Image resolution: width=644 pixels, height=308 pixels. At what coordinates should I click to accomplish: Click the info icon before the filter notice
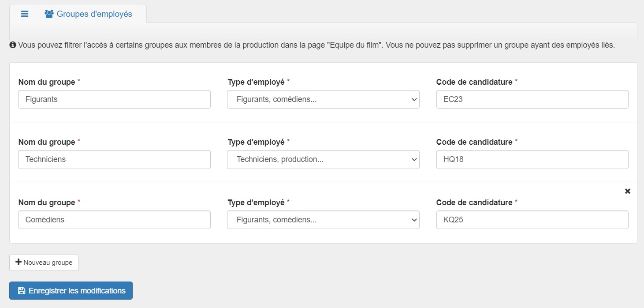point(13,45)
